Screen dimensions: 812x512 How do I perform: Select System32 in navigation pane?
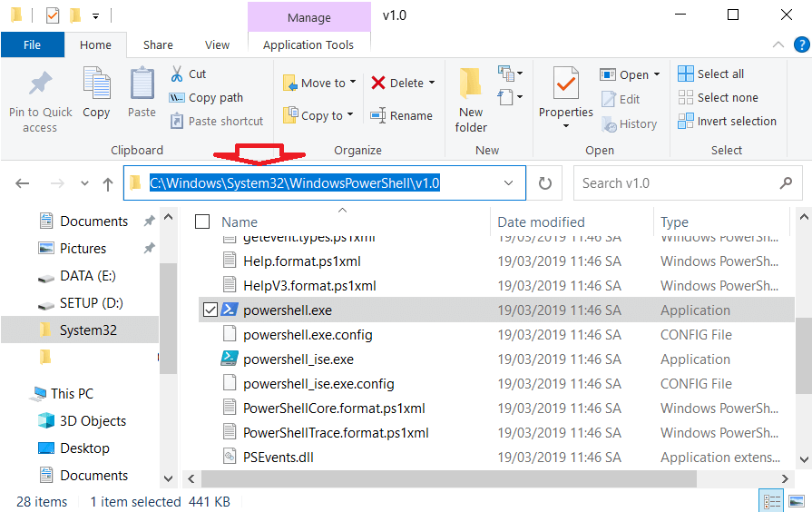[80, 330]
